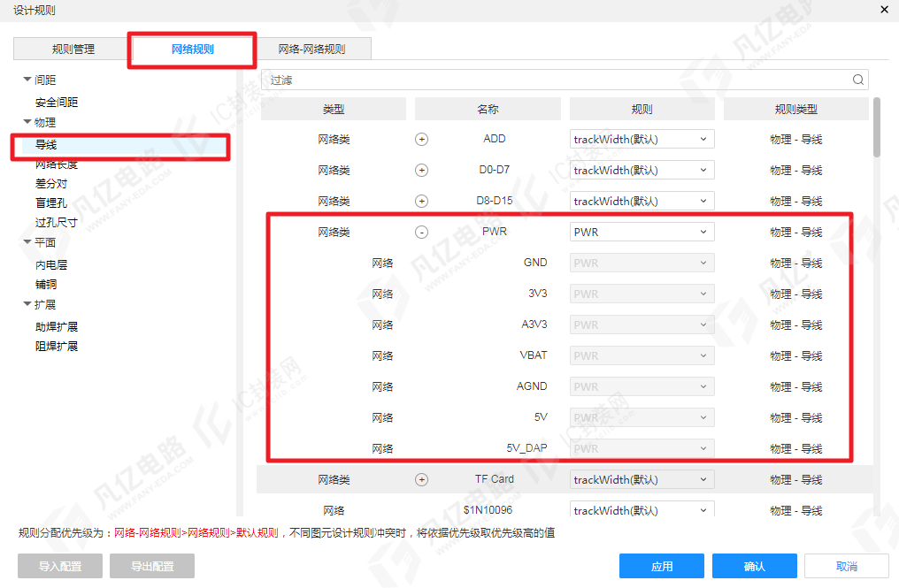The image size is (899, 588).
Task: Select the 3V3 network name cell
Action: 537,294
